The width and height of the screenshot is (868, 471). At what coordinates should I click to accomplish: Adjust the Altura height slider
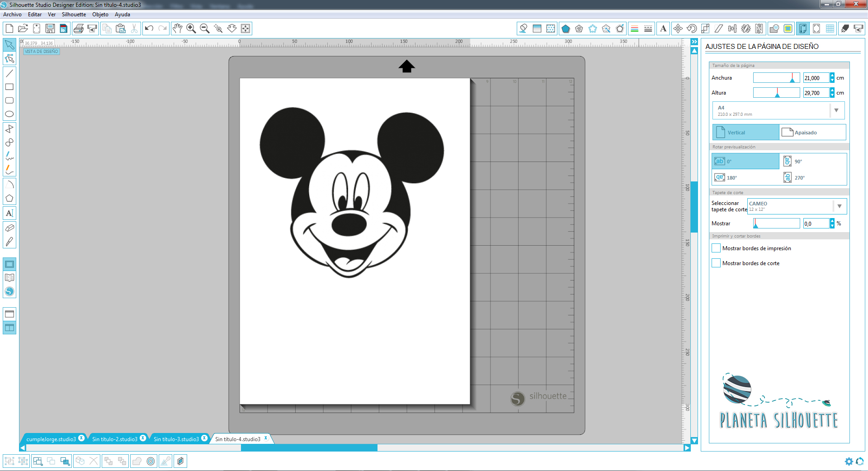[776, 93]
